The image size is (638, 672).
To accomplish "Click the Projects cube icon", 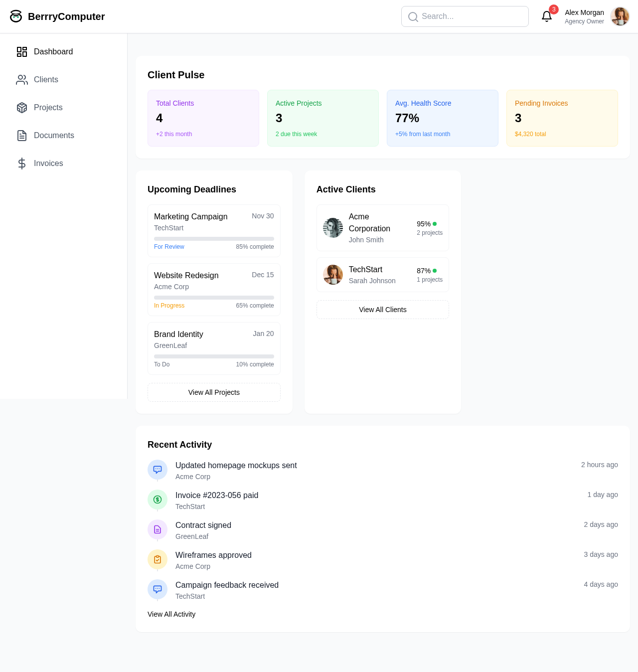I will coord(21,108).
